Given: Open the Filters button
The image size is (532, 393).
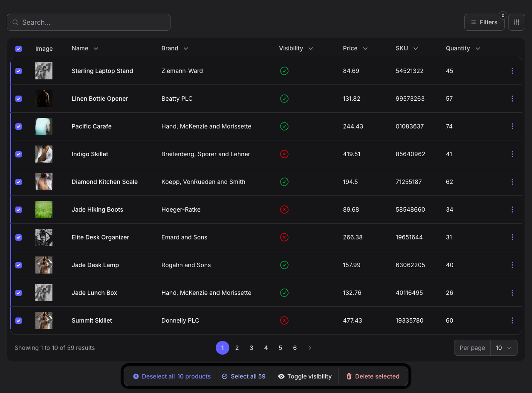Looking at the screenshot, I should coord(484,22).
